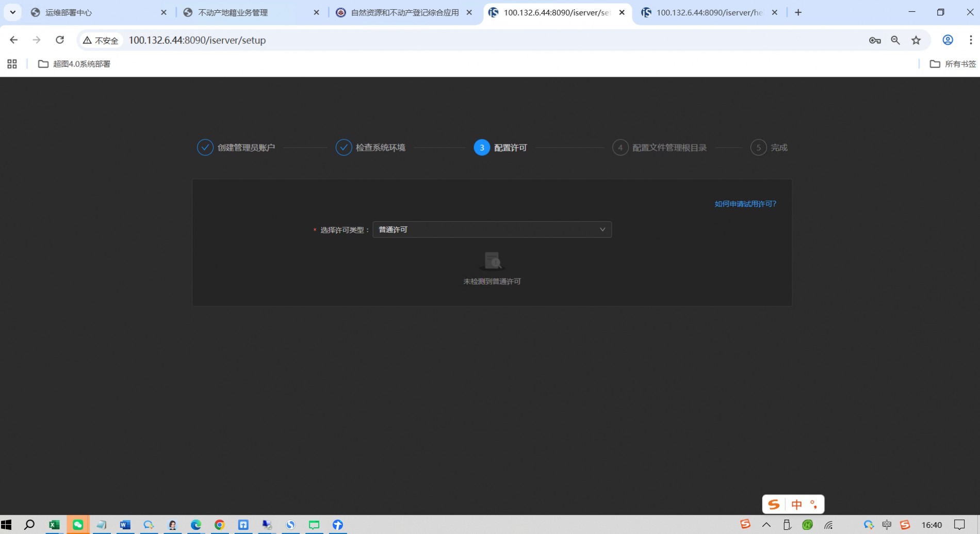Expand the 所有书签 folder
980x534 pixels.
coord(953,64)
